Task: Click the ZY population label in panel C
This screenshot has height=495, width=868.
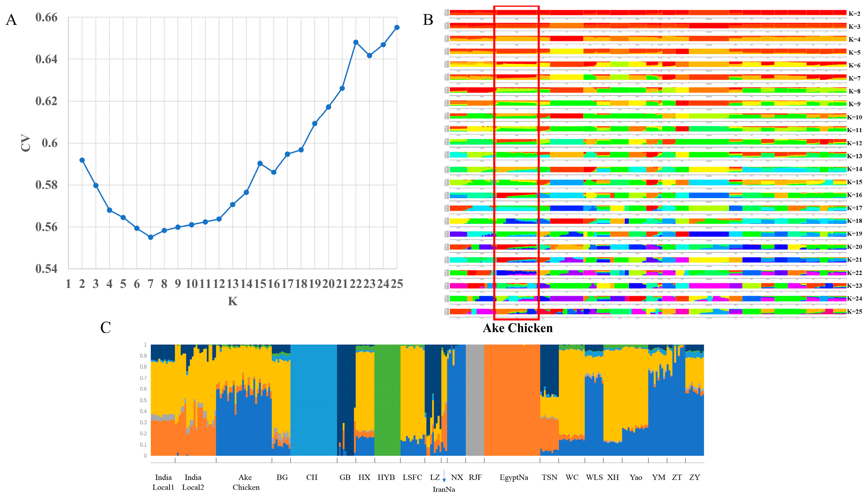Action: (694, 477)
